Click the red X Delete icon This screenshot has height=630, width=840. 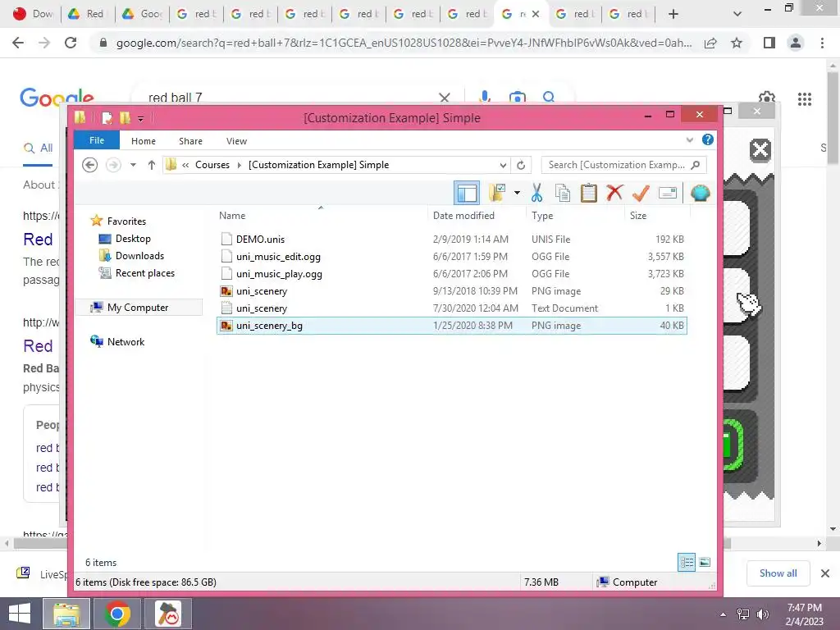tap(614, 193)
